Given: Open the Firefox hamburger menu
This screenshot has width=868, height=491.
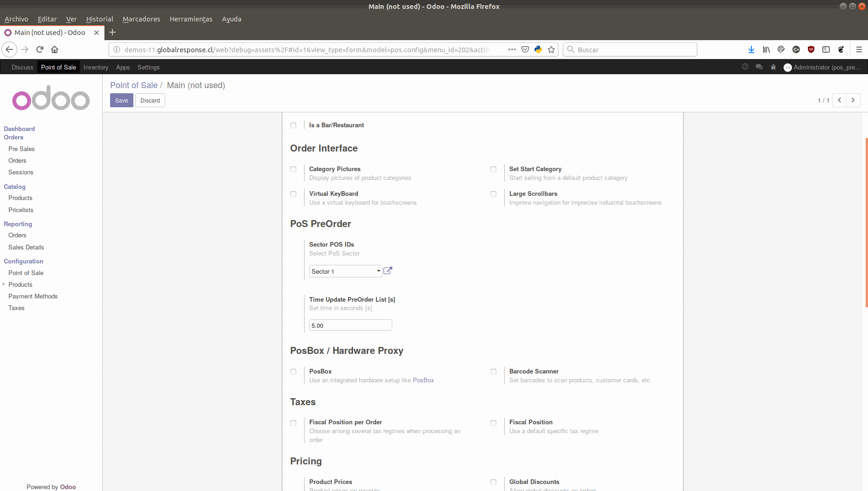Looking at the screenshot, I should (x=859, y=49).
